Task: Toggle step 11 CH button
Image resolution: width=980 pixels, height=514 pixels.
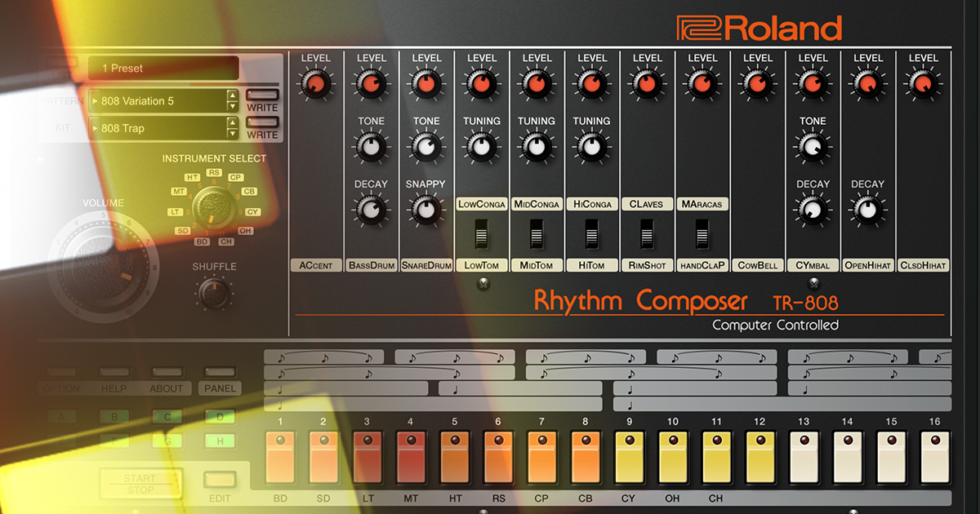Action: coord(716,459)
